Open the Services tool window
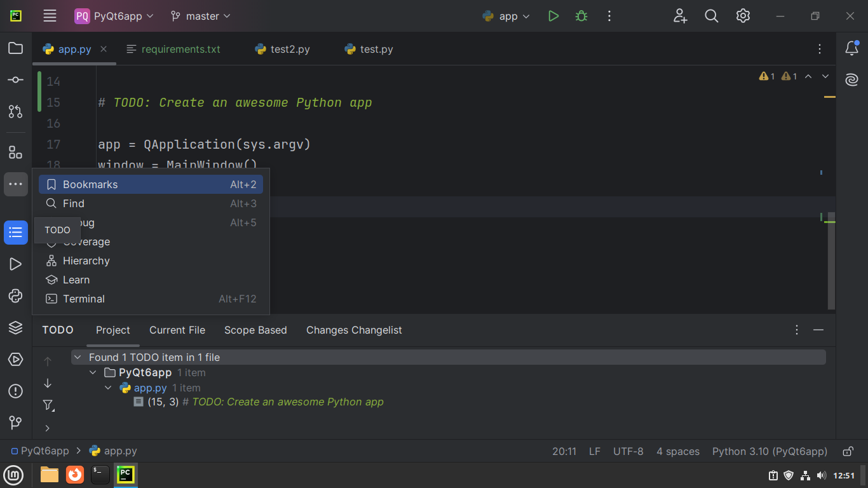This screenshot has height=488, width=868. pos(15,360)
